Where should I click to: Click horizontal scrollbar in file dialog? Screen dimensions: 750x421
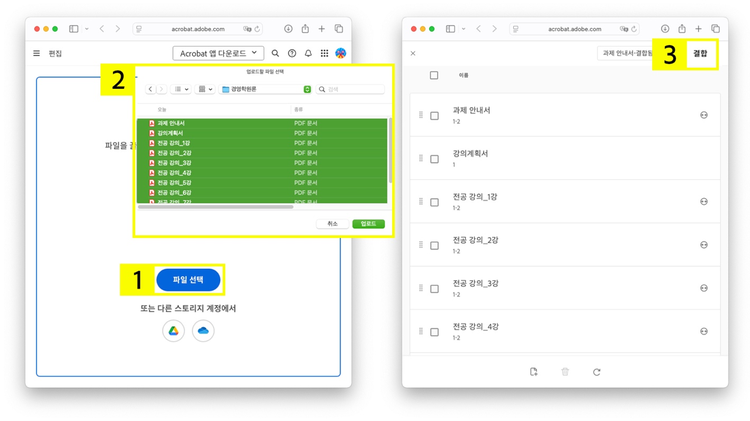215,207
